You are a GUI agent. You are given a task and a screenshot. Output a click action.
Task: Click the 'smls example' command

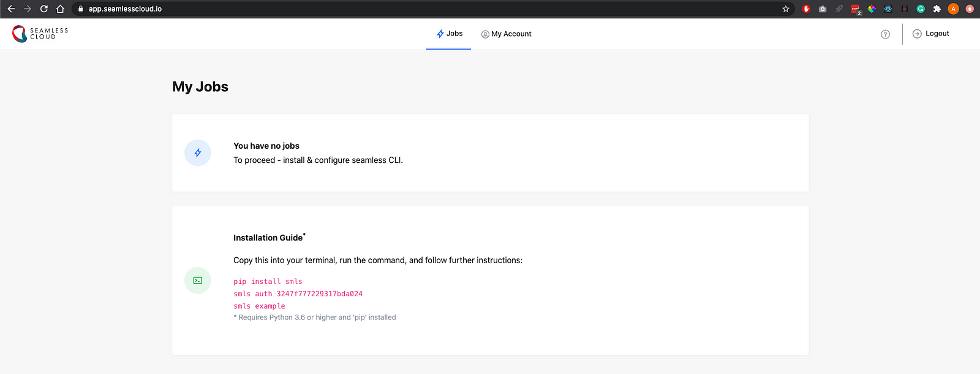(259, 306)
